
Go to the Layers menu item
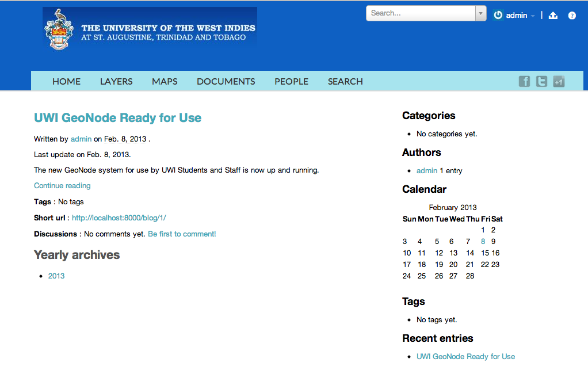(x=116, y=81)
